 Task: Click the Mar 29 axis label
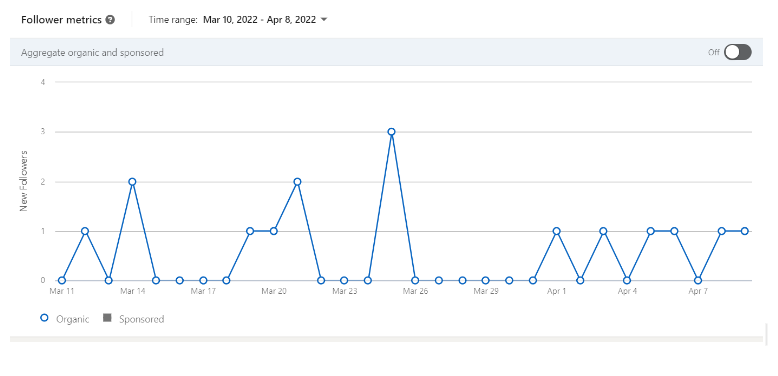pyautogui.click(x=486, y=291)
